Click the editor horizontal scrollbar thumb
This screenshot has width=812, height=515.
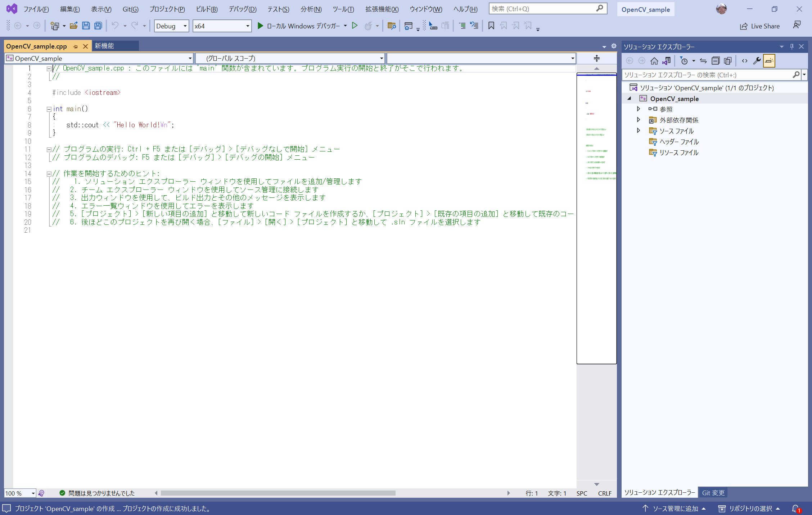pos(278,493)
